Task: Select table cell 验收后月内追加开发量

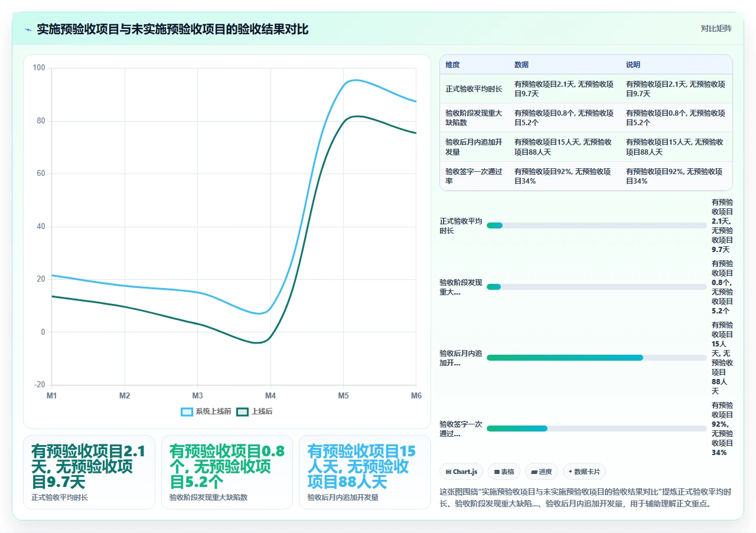Action: click(474, 147)
